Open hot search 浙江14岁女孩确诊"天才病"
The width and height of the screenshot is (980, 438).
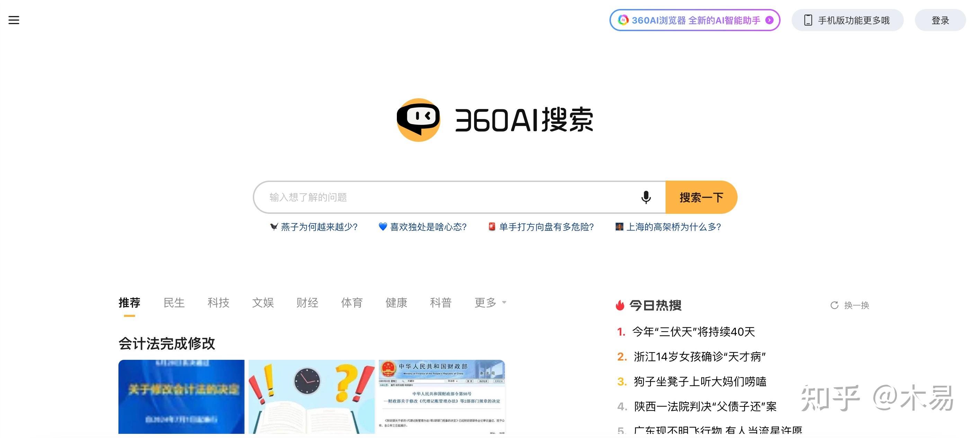pos(699,357)
